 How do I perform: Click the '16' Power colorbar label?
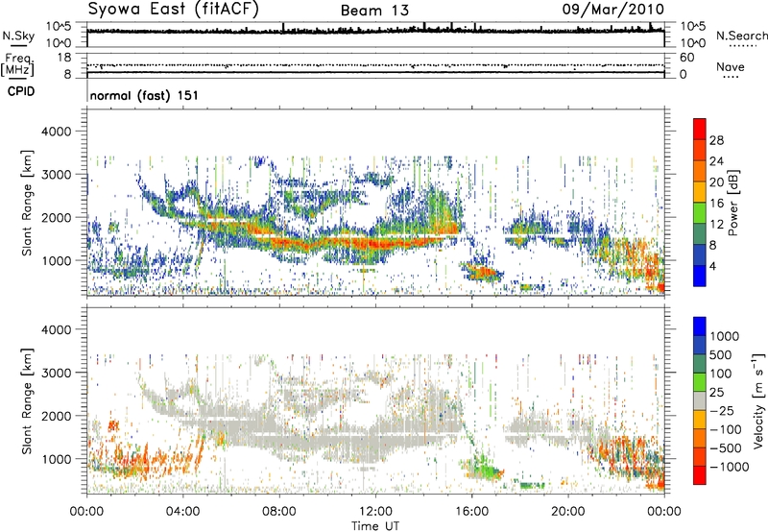[716, 203]
